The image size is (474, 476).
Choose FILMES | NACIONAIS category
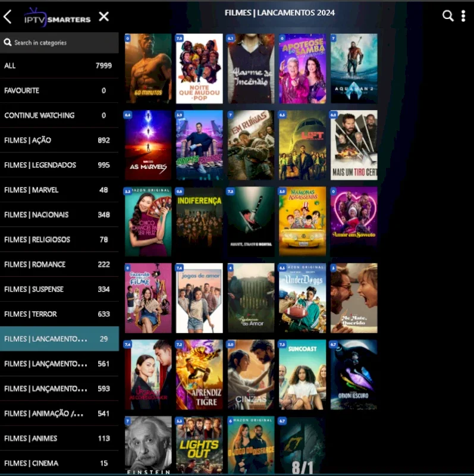click(x=59, y=215)
